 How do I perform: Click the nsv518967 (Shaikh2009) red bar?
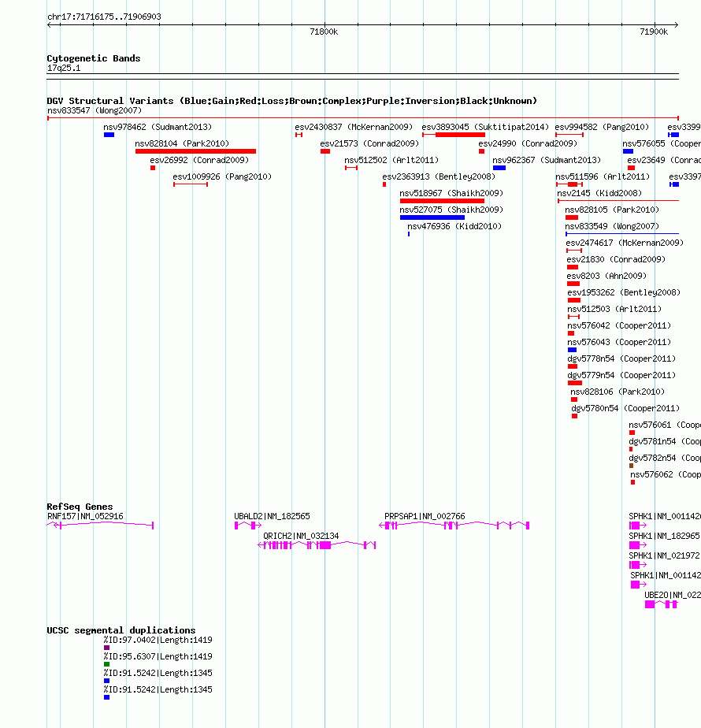442,201
